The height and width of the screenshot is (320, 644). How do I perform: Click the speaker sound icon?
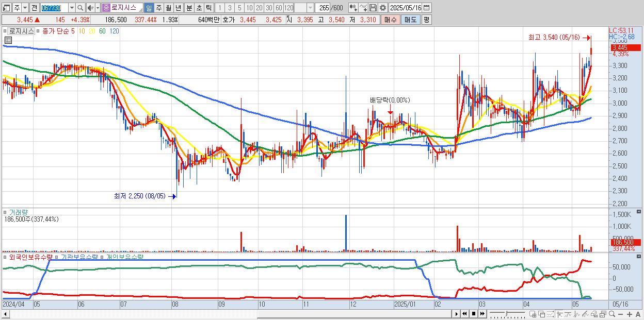coord(90,8)
